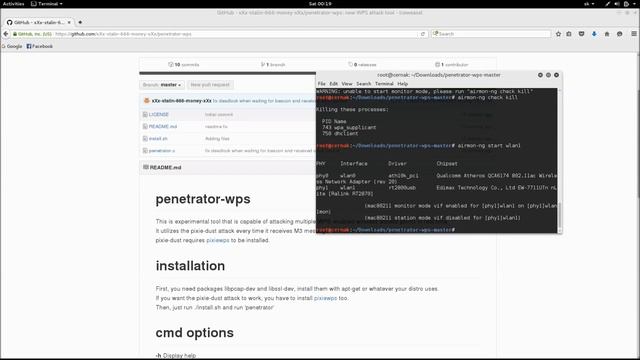Open File menu in terminal window
The height and width of the screenshot is (360, 640).
pyautogui.click(x=322, y=84)
